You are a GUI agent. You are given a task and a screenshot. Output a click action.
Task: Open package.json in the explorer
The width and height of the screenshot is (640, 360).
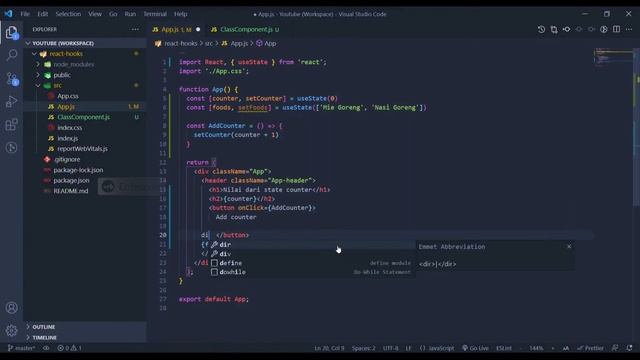tap(71, 180)
